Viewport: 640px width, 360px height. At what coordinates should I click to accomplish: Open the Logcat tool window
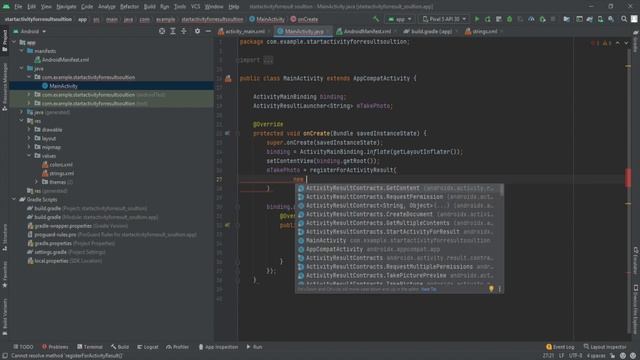point(148,347)
